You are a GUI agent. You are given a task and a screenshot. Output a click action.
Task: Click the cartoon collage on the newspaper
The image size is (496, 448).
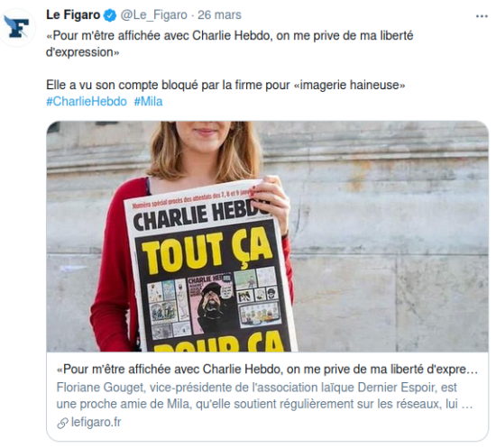[213, 302]
